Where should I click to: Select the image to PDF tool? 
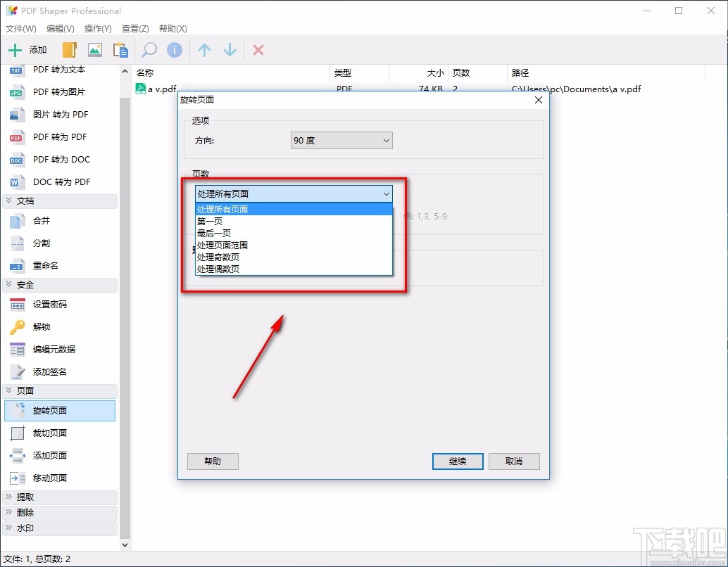tap(59, 114)
